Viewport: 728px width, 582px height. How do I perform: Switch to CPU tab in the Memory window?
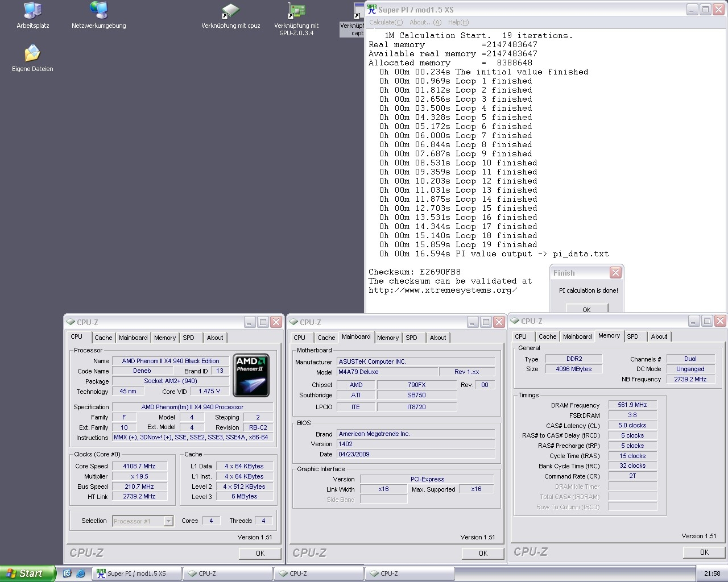(x=521, y=336)
